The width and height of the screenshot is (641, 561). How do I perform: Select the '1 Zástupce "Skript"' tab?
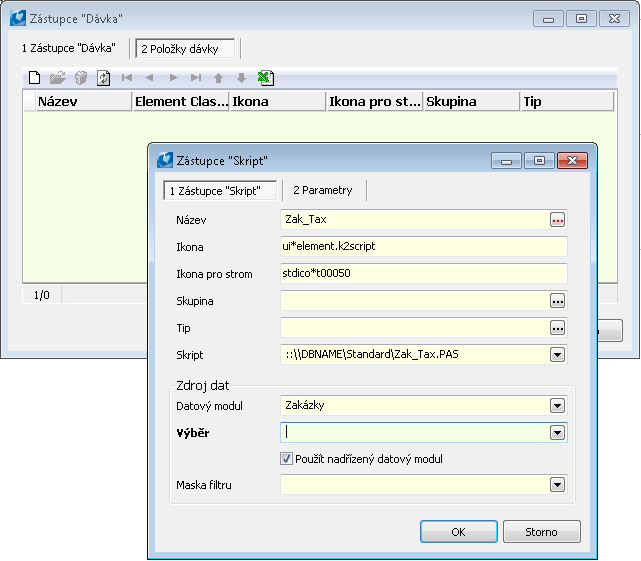tap(220, 191)
